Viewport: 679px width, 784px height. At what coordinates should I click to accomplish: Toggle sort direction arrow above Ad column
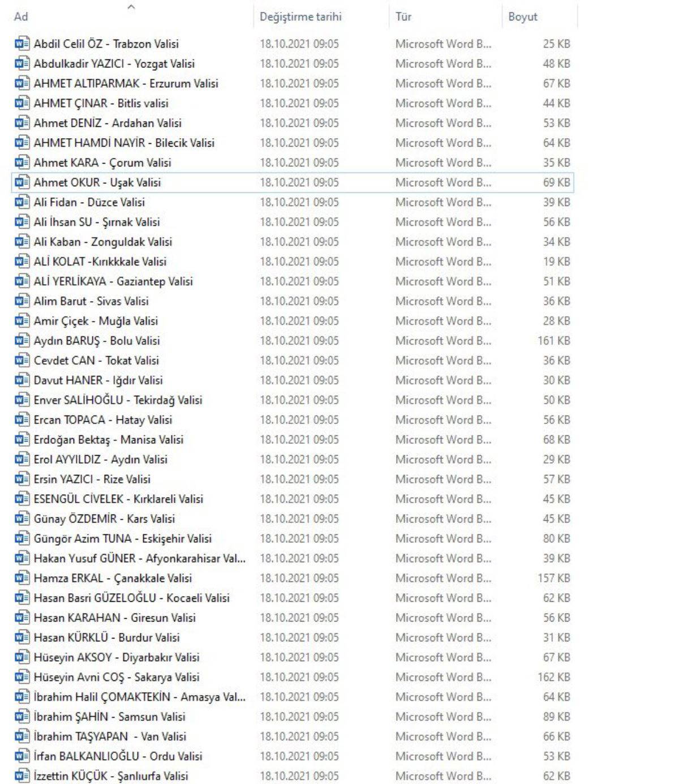(x=131, y=6)
